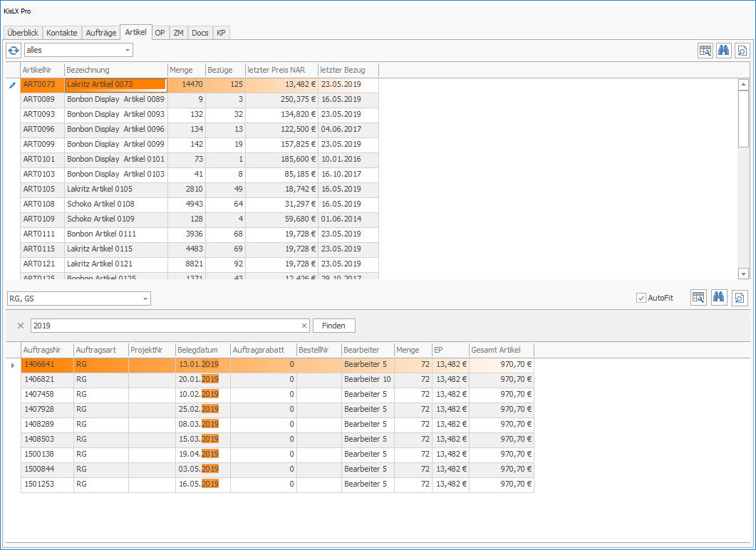Switch to the Aufträge tab
This screenshot has height=550, width=756.
[100, 33]
